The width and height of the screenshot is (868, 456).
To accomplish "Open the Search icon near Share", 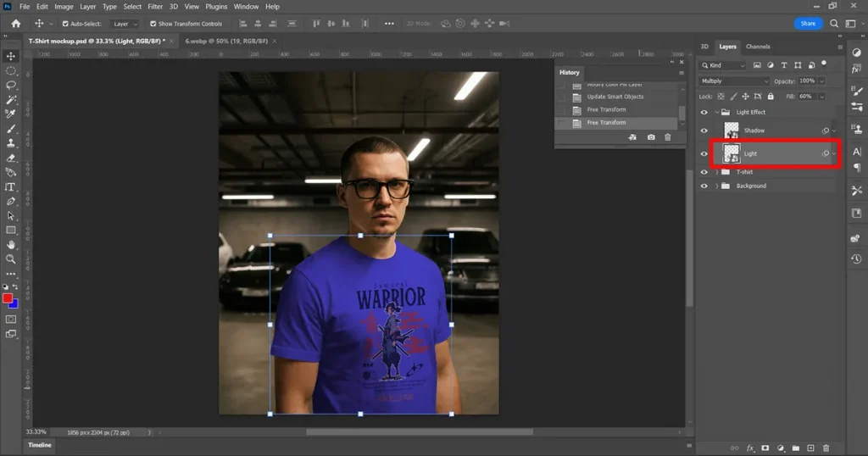I will [834, 23].
